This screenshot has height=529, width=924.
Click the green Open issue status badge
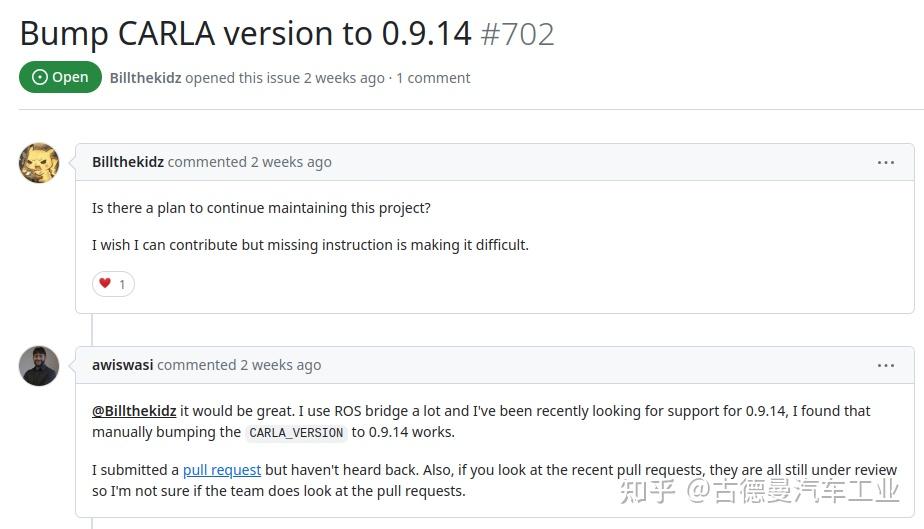(60, 77)
